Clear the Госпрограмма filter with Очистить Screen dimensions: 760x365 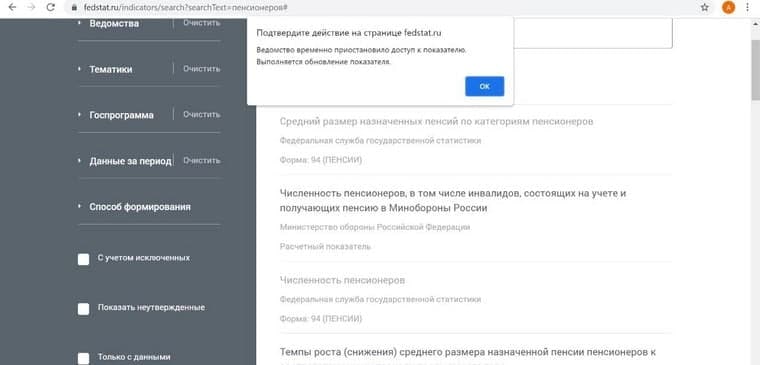pos(202,114)
